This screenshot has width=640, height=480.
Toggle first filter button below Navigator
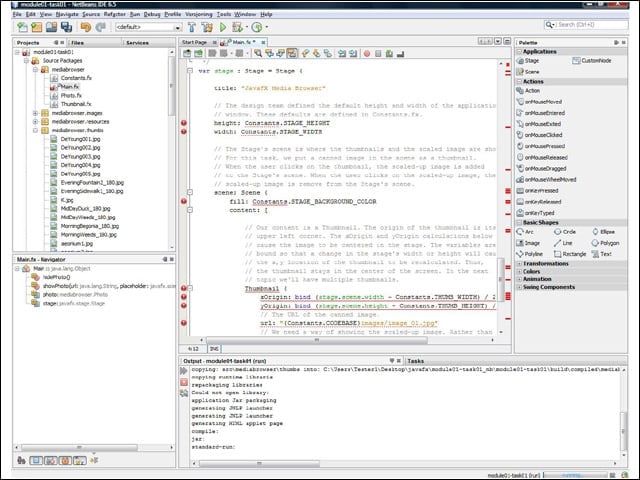tap(21, 460)
